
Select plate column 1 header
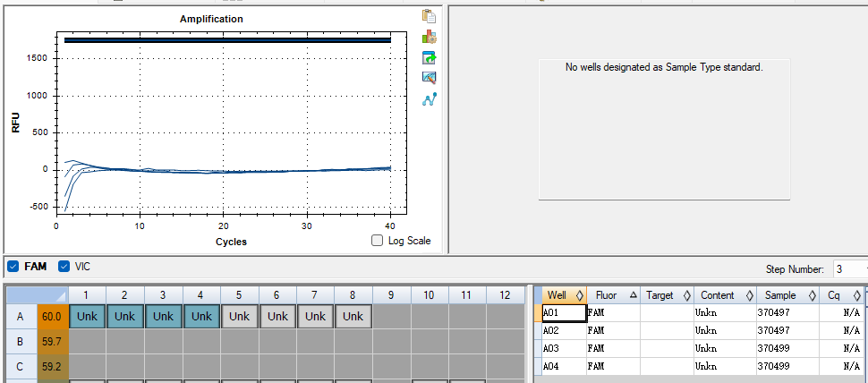tap(88, 295)
